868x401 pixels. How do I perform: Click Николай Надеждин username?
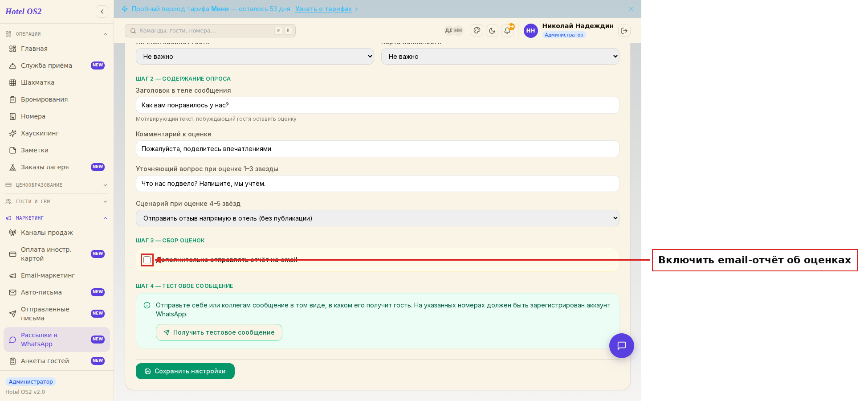(x=578, y=26)
